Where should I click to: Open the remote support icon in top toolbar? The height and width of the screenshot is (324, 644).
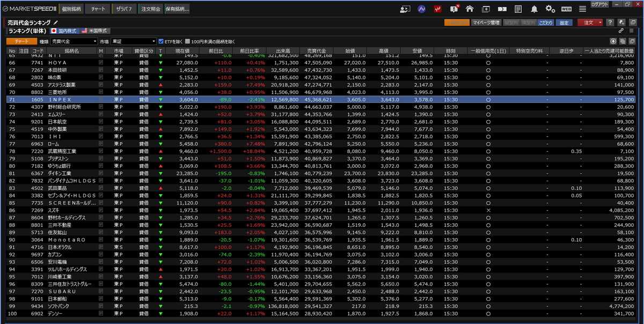point(405,9)
